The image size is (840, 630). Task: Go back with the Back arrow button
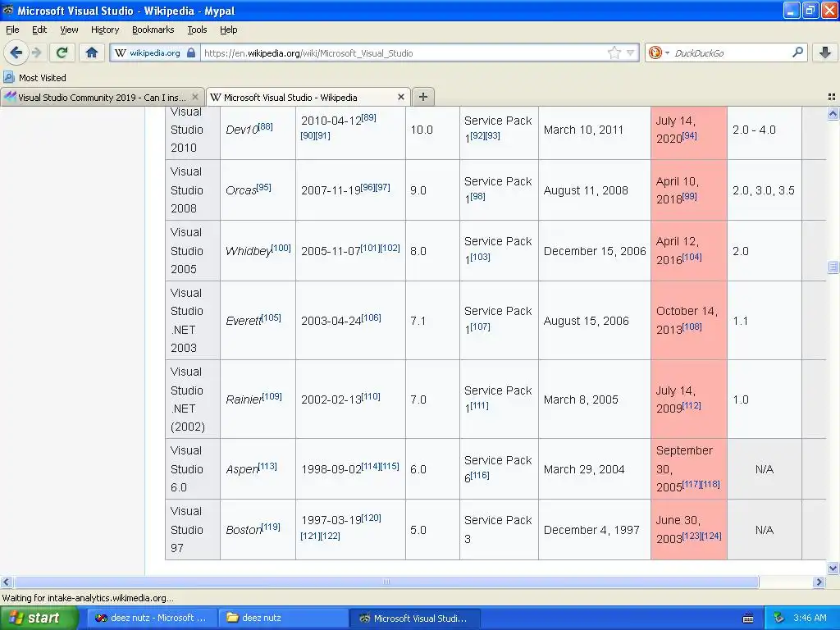coord(16,52)
